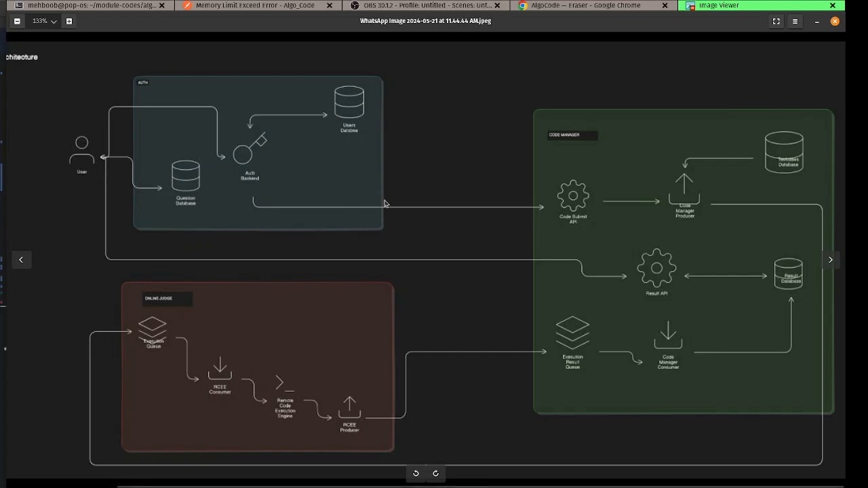Click the Result Database icon

[x=789, y=274]
